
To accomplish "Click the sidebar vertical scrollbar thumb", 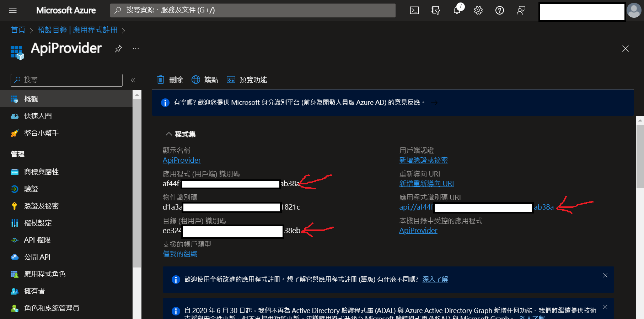I will 137,183.
